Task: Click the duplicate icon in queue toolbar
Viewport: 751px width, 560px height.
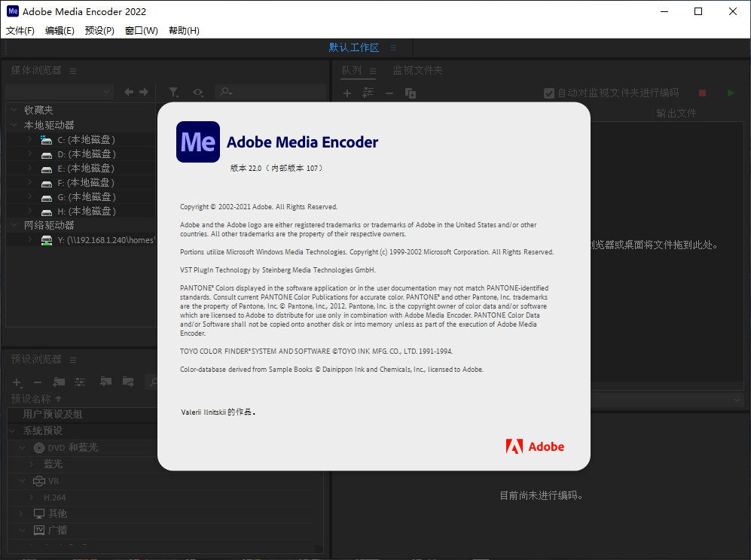Action: tap(411, 93)
